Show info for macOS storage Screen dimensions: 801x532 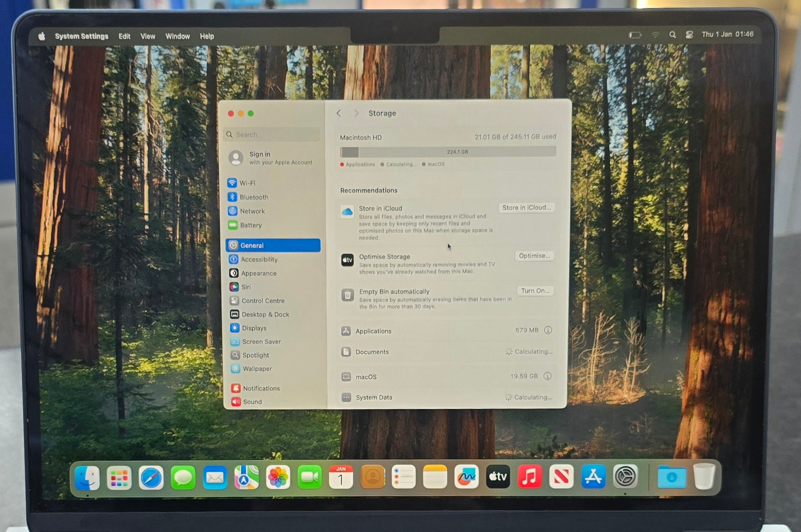tap(547, 376)
